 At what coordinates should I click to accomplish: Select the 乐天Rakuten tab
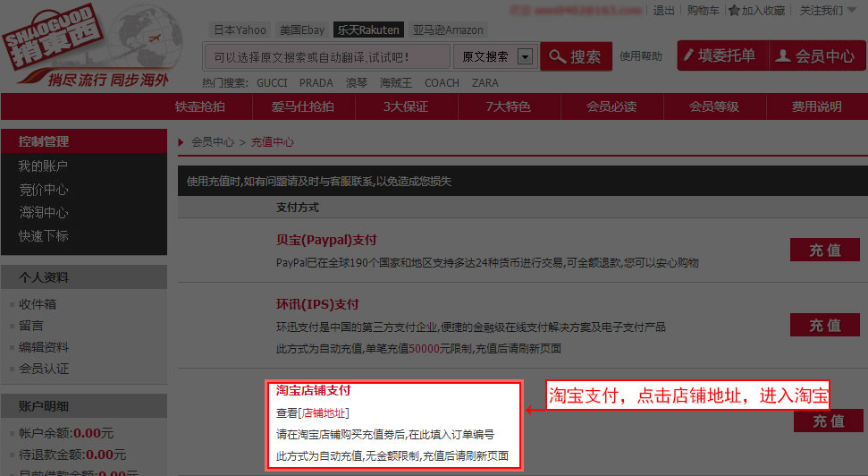point(368,30)
